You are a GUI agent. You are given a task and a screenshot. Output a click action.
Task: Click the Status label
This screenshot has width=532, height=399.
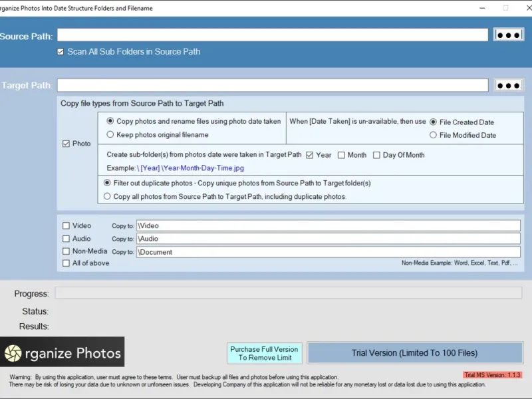35,311
